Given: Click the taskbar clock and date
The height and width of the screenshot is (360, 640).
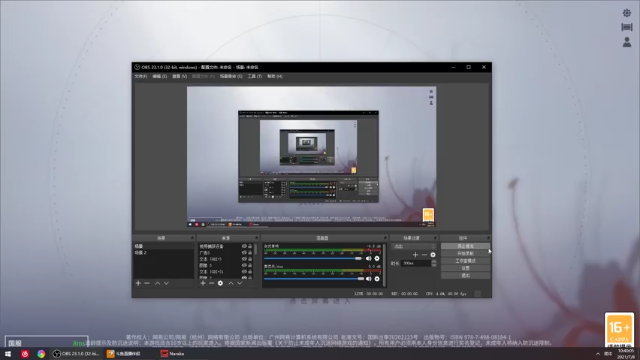Looking at the screenshot, I should [626, 354].
